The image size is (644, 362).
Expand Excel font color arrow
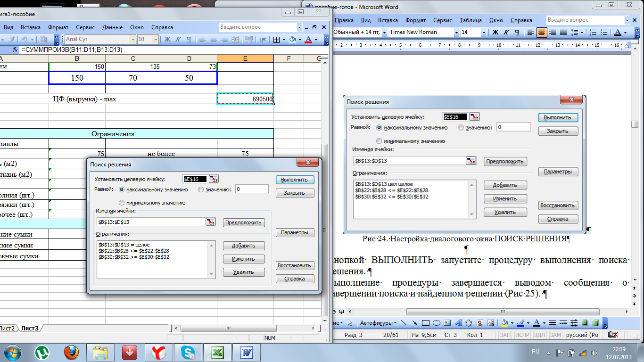[x=315, y=40]
